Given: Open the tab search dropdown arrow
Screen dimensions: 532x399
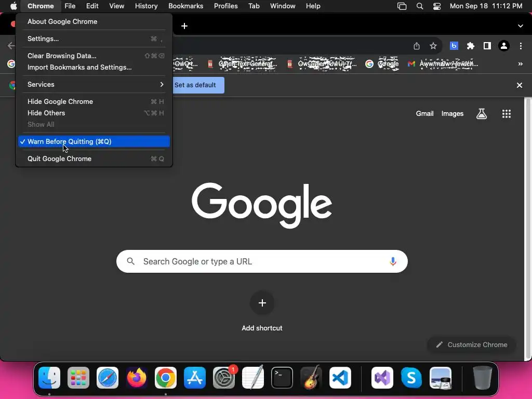Looking at the screenshot, I should [x=521, y=26].
